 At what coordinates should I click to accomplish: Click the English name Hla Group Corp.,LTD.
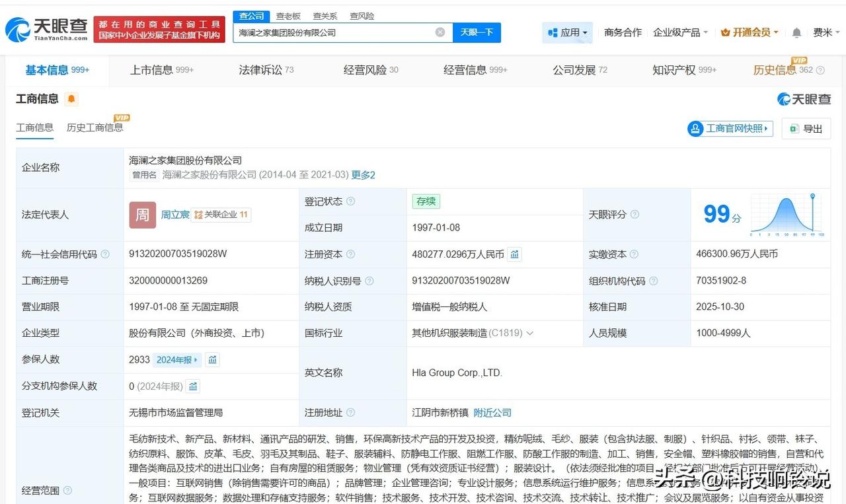click(457, 373)
